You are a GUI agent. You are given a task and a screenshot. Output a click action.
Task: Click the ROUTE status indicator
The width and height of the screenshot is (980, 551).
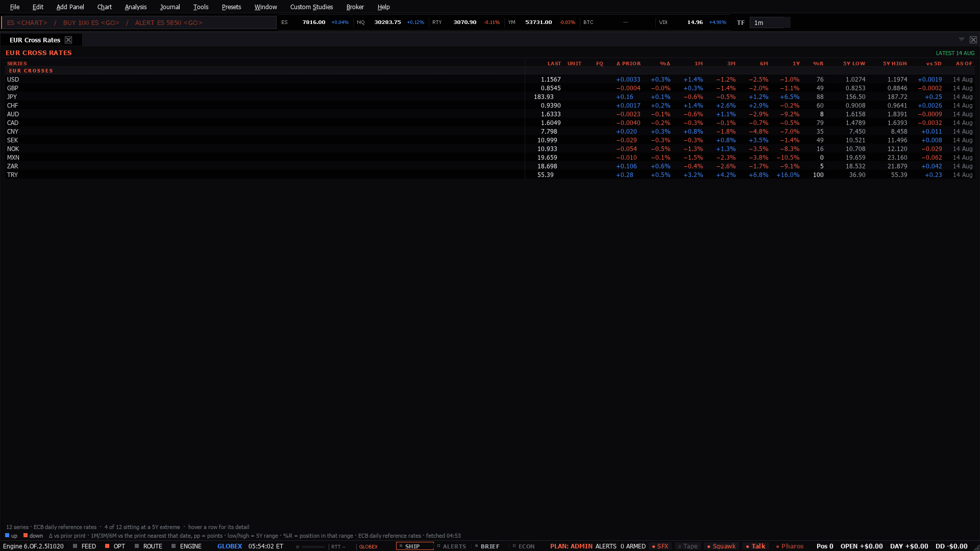click(148, 546)
